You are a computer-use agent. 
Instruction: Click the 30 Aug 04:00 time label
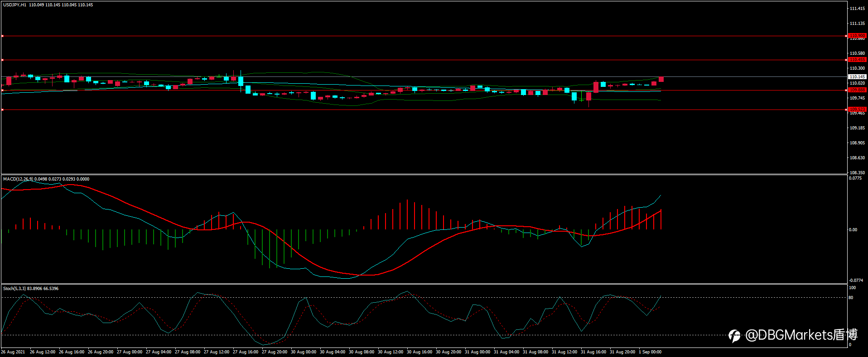pos(333,352)
